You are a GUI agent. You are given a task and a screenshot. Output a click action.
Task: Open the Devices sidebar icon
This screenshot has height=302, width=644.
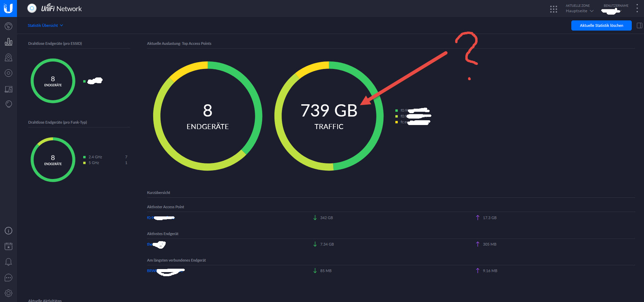pos(8,73)
